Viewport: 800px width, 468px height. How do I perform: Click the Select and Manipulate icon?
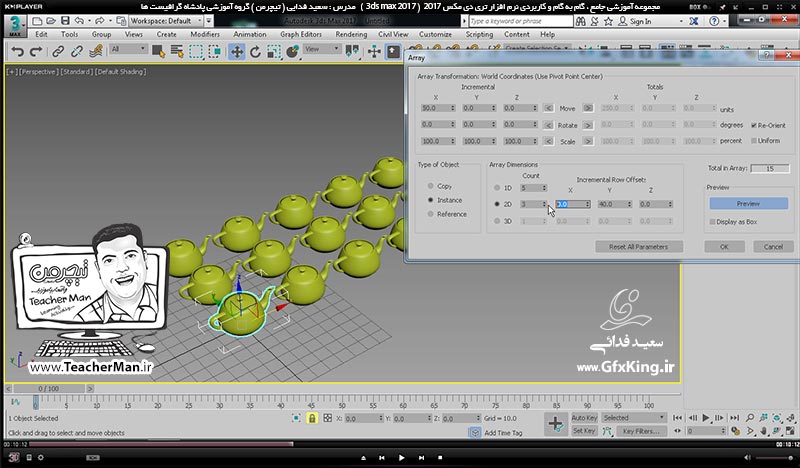point(374,52)
